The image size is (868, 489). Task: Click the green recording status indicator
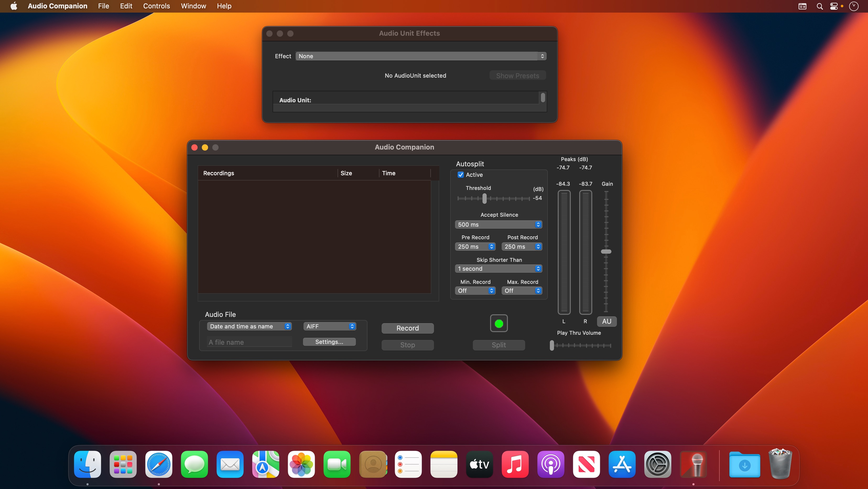click(x=499, y=323)
